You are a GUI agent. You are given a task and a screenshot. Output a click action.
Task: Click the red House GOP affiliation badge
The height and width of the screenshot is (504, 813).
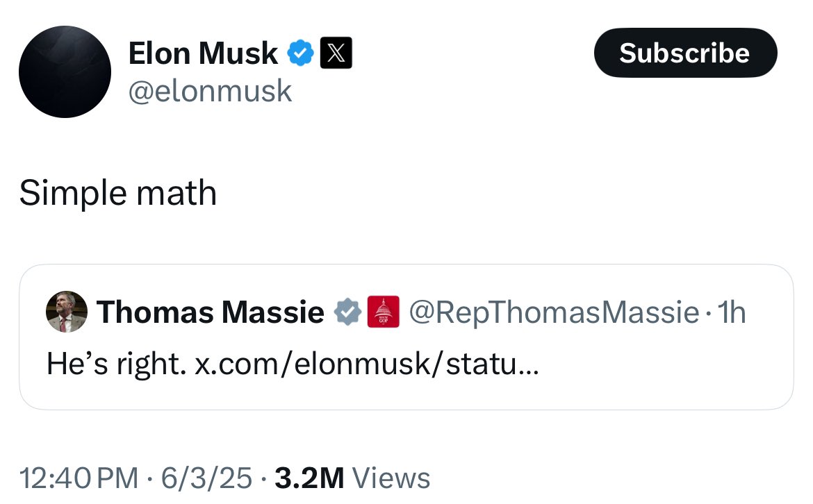(383, 312)
